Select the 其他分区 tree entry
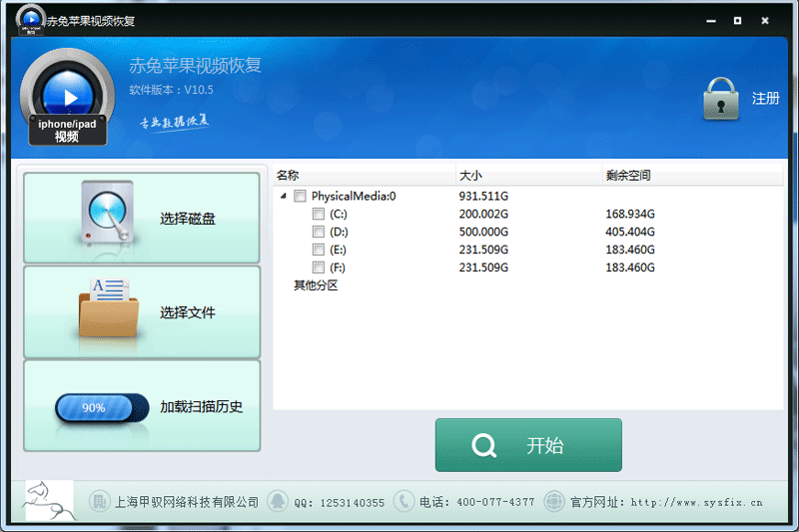799x532 pixels. tap(316, 285)
